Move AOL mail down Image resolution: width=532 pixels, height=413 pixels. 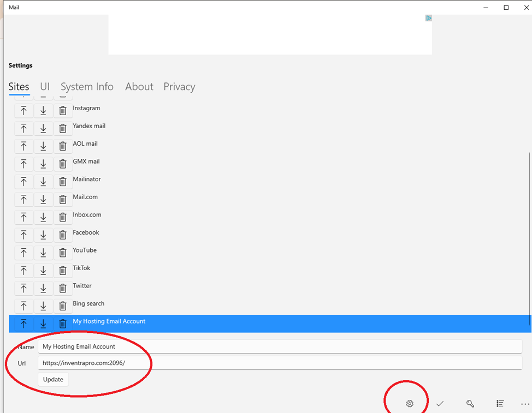pyautogui.click(x=43, y=146)
